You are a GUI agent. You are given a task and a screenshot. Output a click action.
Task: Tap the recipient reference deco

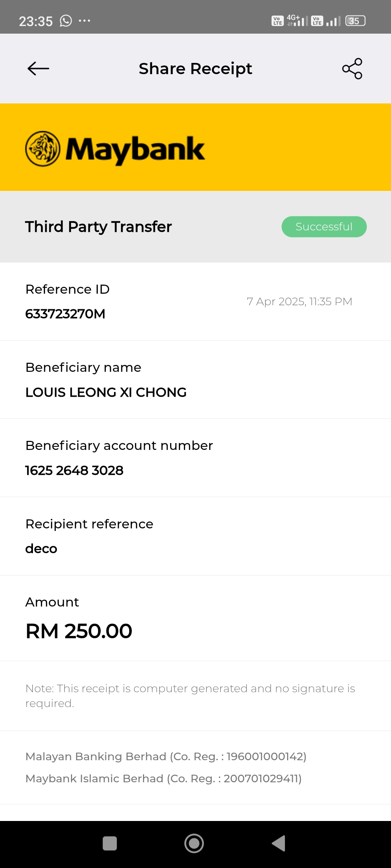[41, 549]
